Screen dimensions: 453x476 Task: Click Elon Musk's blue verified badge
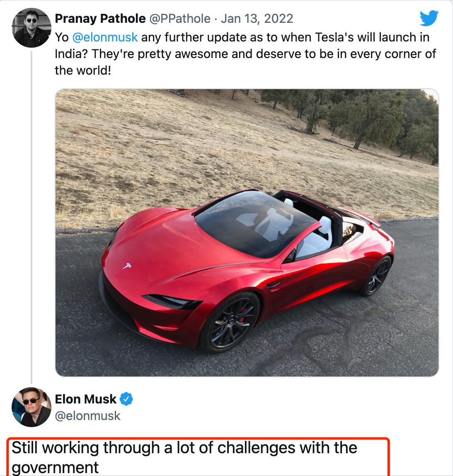click(126, 399)
